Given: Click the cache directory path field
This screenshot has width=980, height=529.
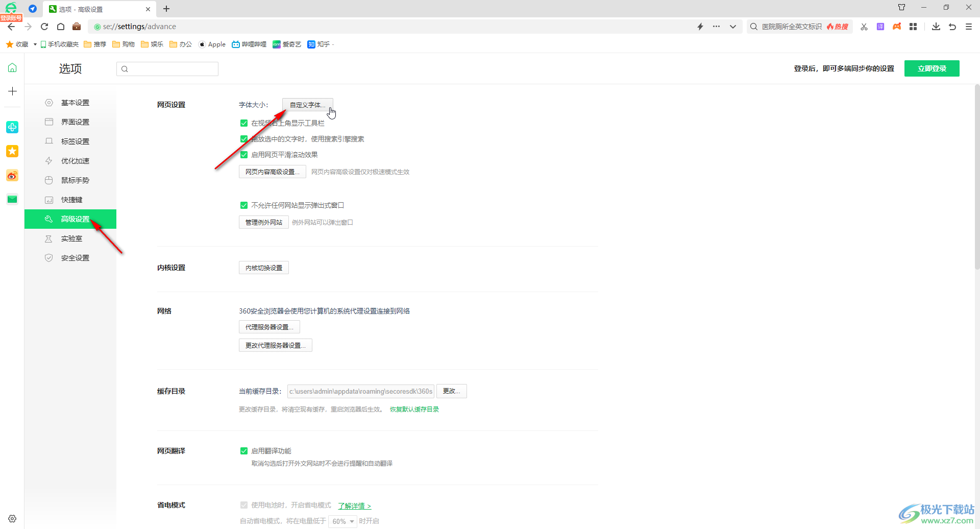Looking at the screenshot, I should 361,391.
